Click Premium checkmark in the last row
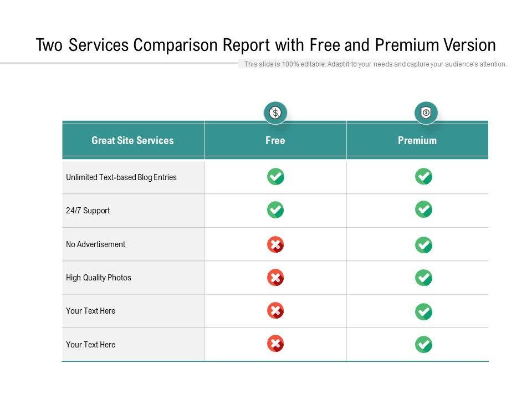Image resolution: width=532 pixels, height=399 pixels. pyautogui.click(x=424, y=345)
